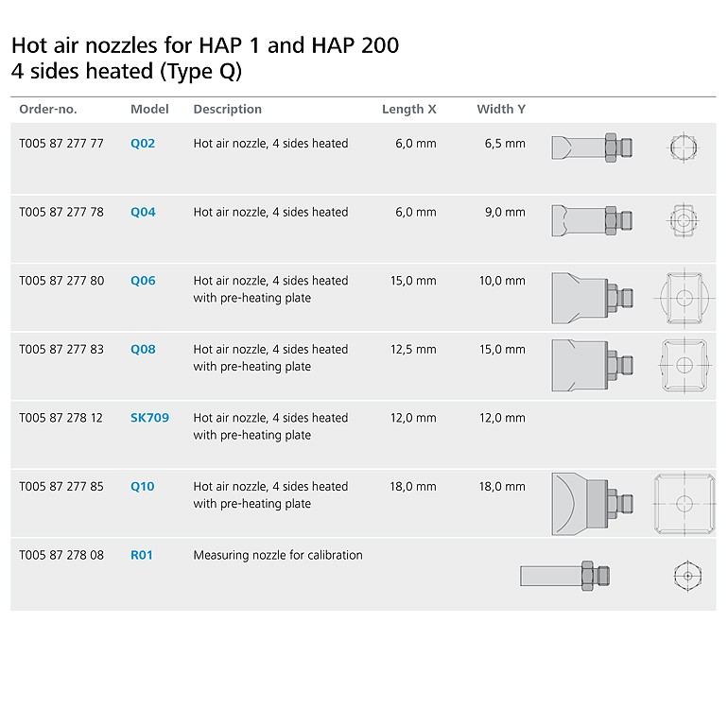728x709 pixels.
Task: Open the Q04 model link
Action: point(143,212)
